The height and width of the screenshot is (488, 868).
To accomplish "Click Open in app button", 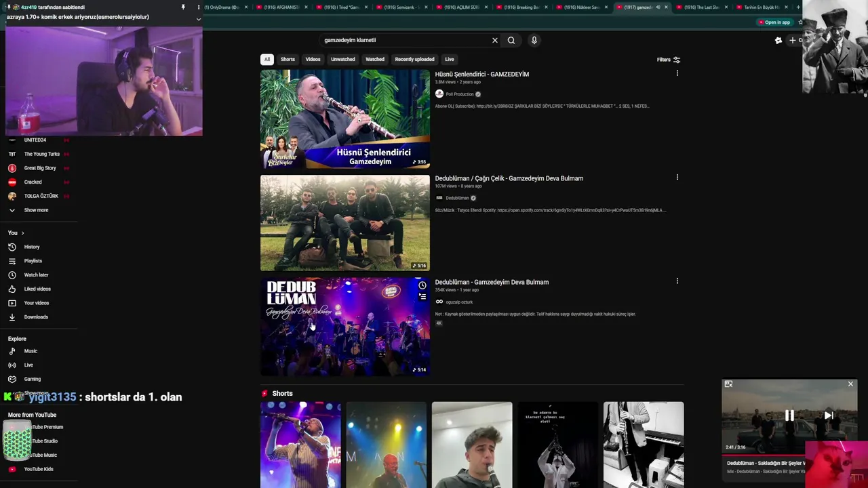I will coord(774,22).
